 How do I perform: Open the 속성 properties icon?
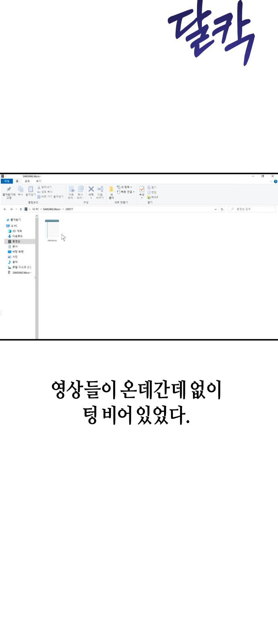[142, 189]
